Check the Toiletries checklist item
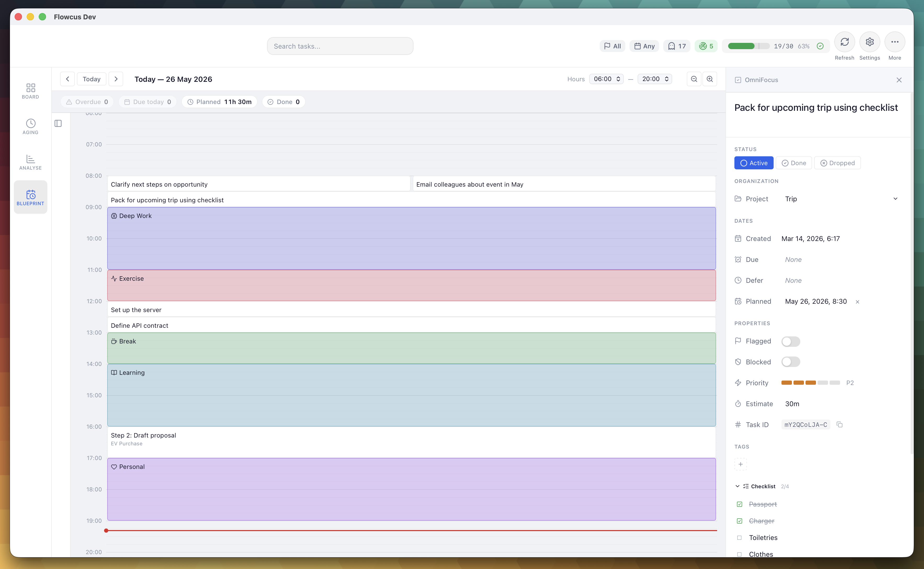This screenshot has height=569, width=924. (739, 537)
